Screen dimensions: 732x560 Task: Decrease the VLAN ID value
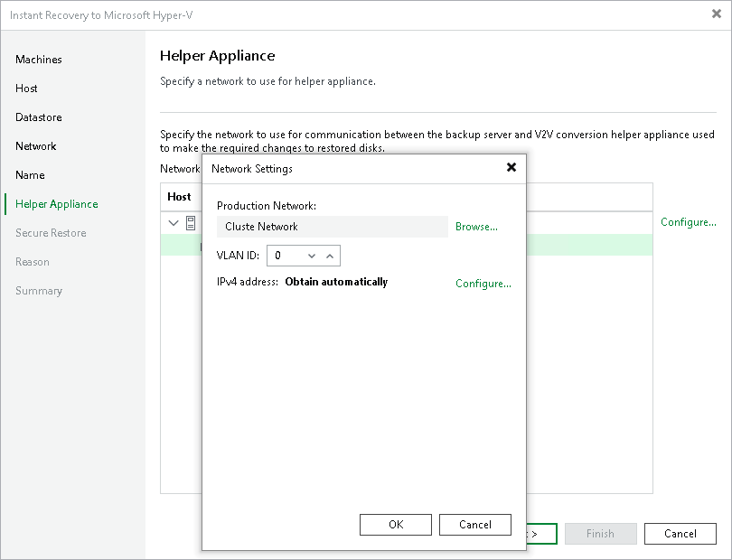(x=312, y=256)
